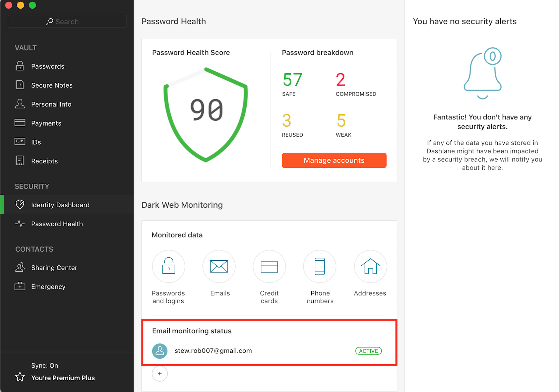Image resolution: width=559 pixels, height=392 pixels.
Task: Click the 2 COMPROMISED passwords count
Action: pos(356,84)
